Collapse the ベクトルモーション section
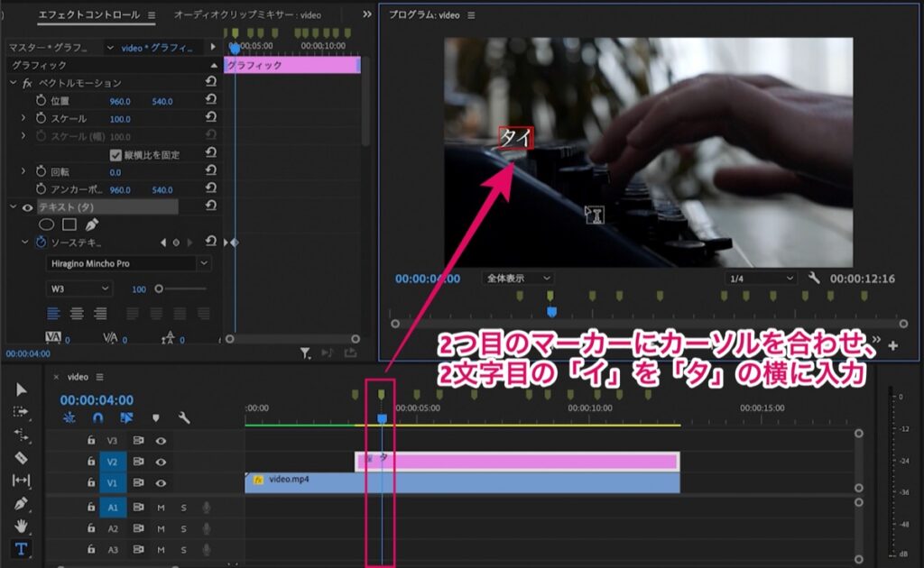Screen dimensions: 924x568 pyautogui.click(x=13, y=82)
